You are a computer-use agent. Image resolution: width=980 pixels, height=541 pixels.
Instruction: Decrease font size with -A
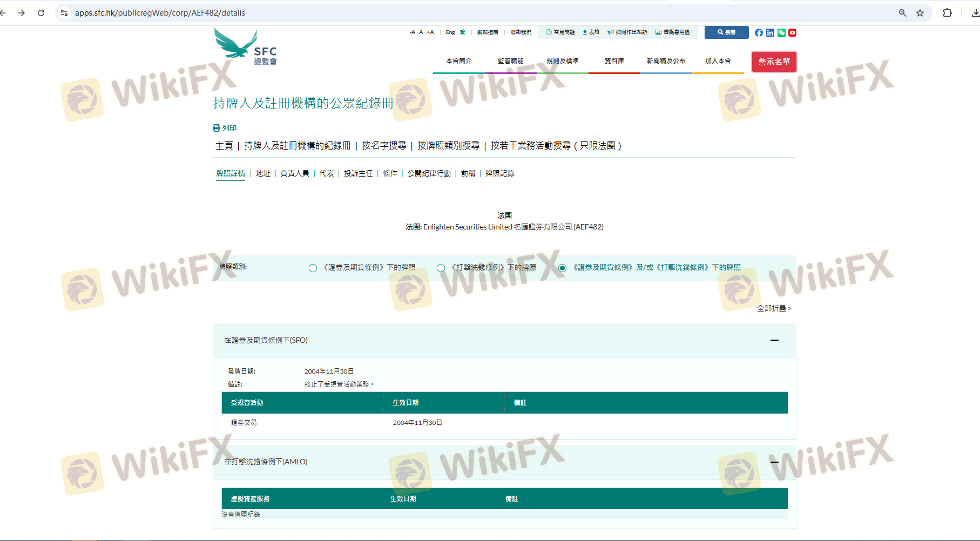click(413, 32)
